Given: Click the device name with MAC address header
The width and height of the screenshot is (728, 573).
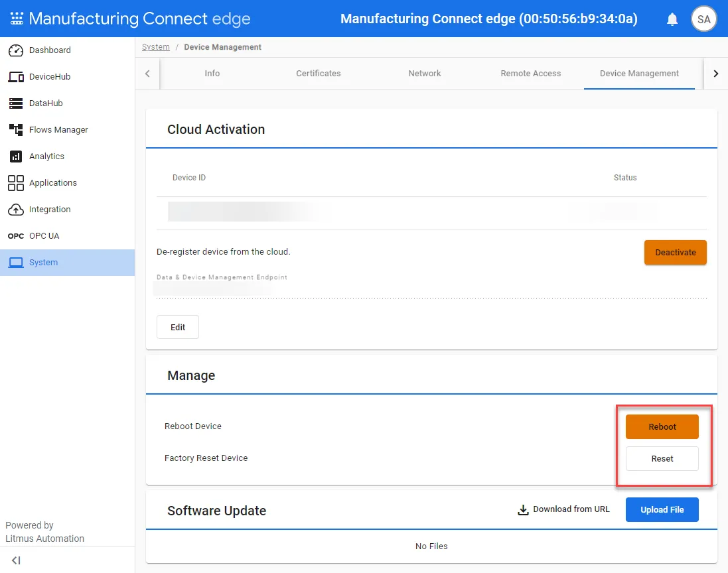Looking at the screenshot, I should 489,19.
